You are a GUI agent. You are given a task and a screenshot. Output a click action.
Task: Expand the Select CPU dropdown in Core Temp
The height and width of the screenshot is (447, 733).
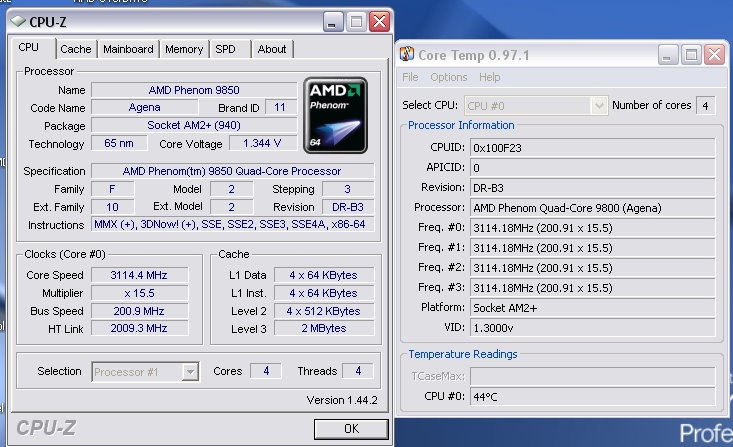(599, 106)
